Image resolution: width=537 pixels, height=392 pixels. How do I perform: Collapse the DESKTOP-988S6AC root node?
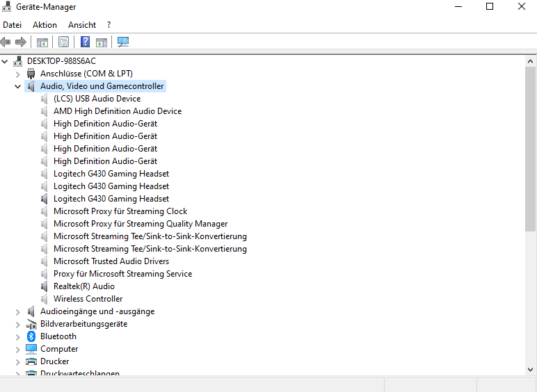point(5,62)
